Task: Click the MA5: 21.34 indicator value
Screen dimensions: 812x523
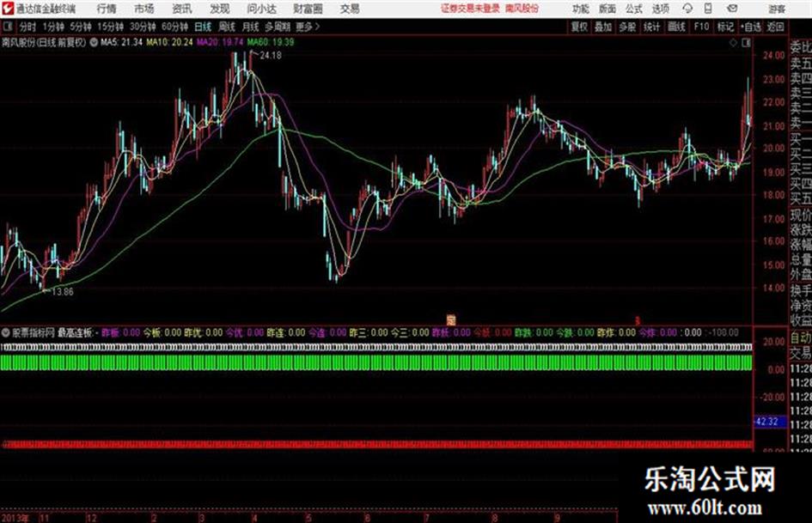Action: tap(121, 42)
